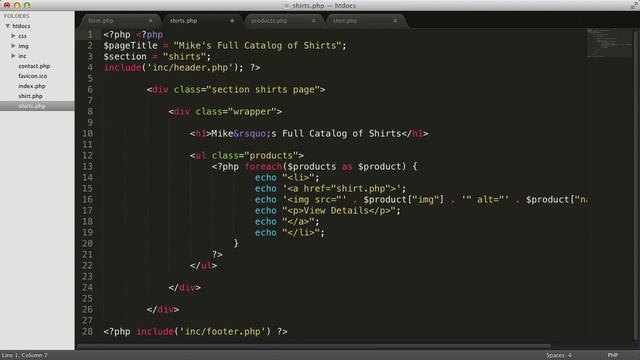Expand the inc folder
Image resolution: width=640 pixels, height=360 pixels.
point(13,56)
